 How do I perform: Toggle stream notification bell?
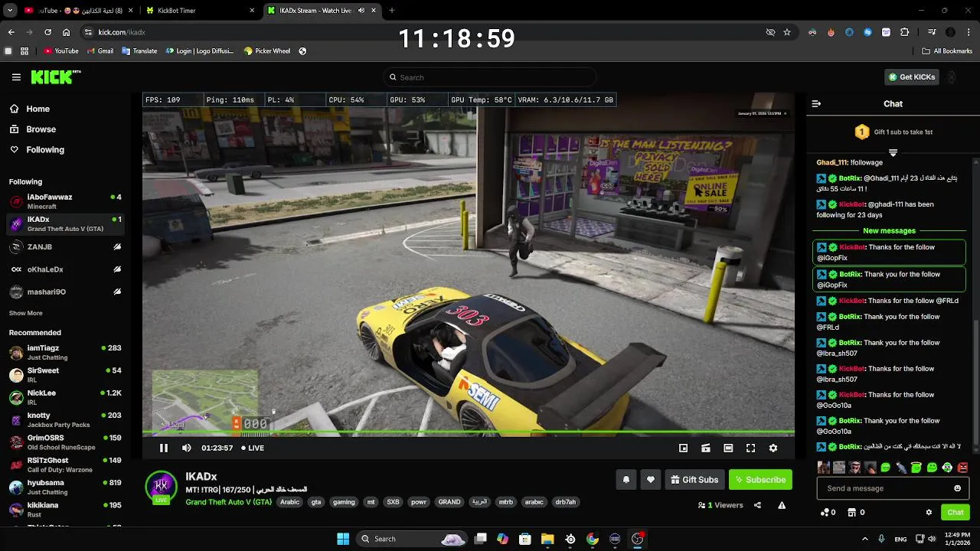626,480
